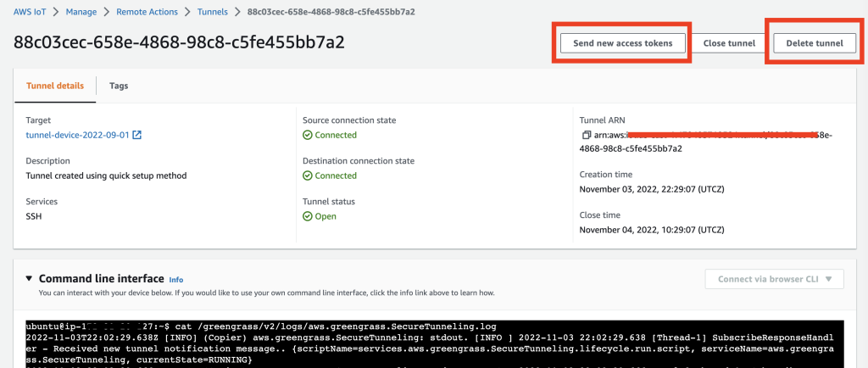
Task: Open the Info link beside Command line interface
Action: [176, 280]
